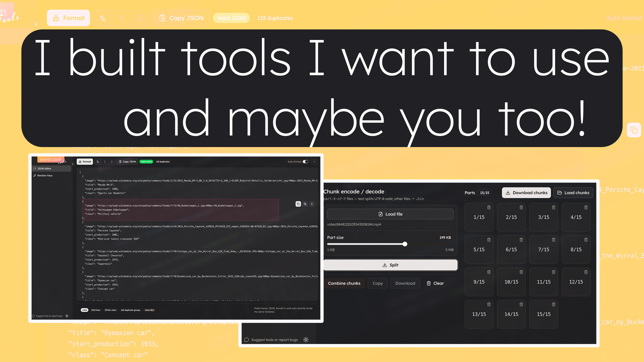Click the Part size slider handle
Viewport: 644px width, 362px height.
click(405, 244)
